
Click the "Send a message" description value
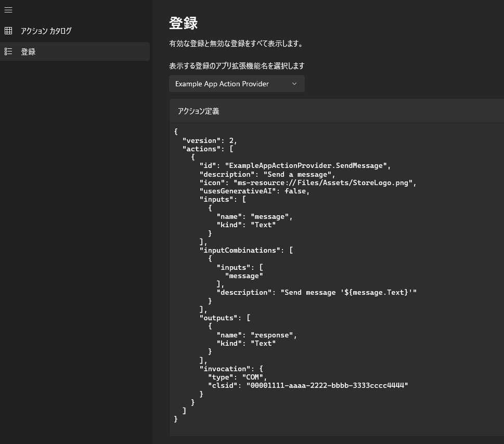tap(298, 175)
